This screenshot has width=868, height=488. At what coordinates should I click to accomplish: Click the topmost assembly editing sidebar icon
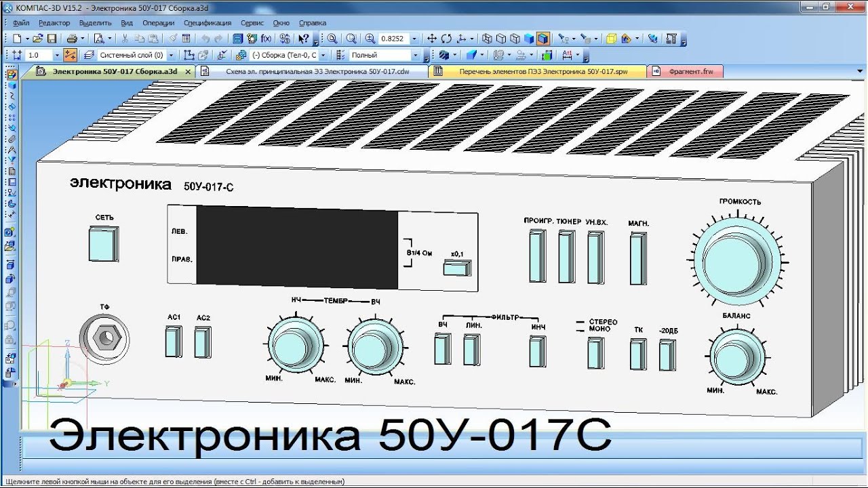coord(12,75)
